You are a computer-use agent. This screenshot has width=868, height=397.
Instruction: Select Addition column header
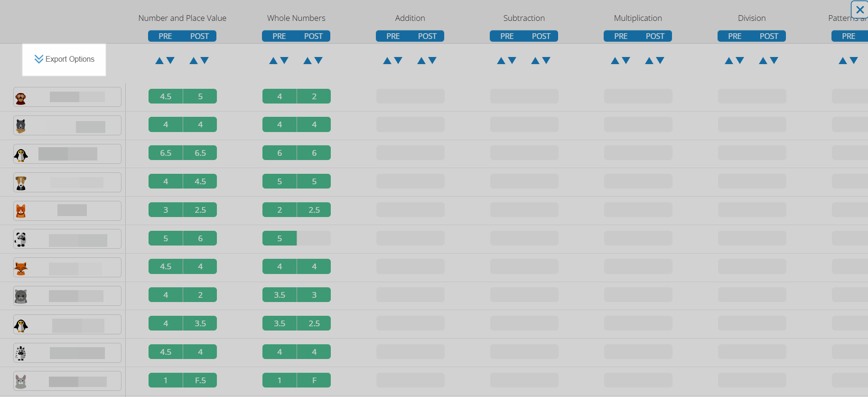(x=410, y=18)
